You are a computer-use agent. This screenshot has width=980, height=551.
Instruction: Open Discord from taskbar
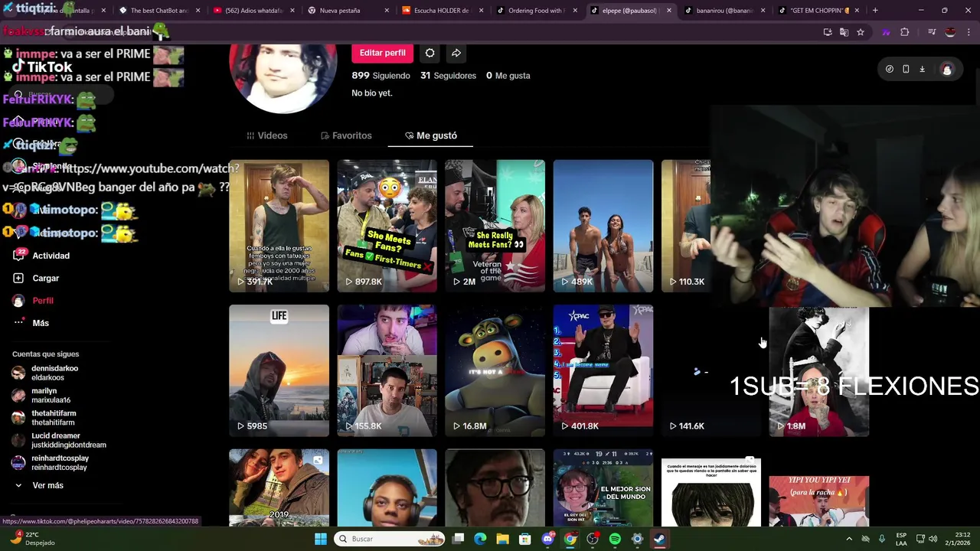(547, 539)
